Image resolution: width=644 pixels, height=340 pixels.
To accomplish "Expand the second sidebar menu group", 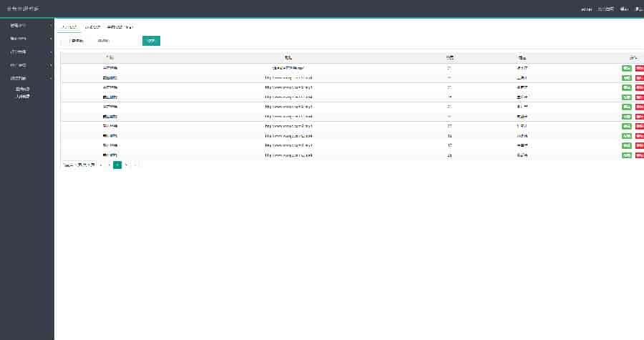I will (26, 39).
